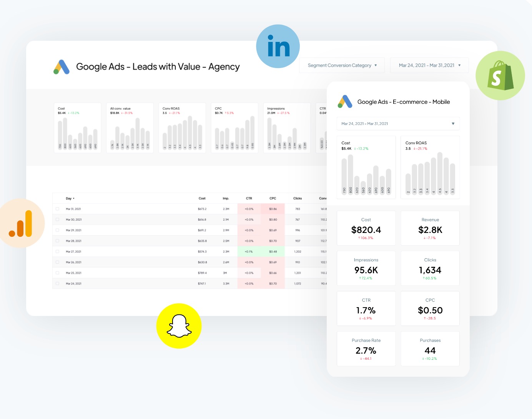Click the 783 clicks cell
Image resolution: width=532 pixels, height=419 pixels.
coord(298,209)
